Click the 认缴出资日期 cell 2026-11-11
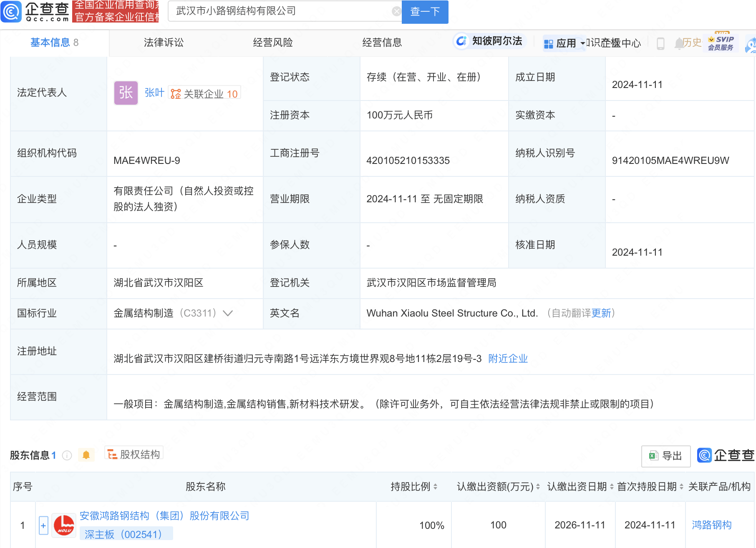Image resolution: width=756 pixels, height=548 pixels. (580, 525)
